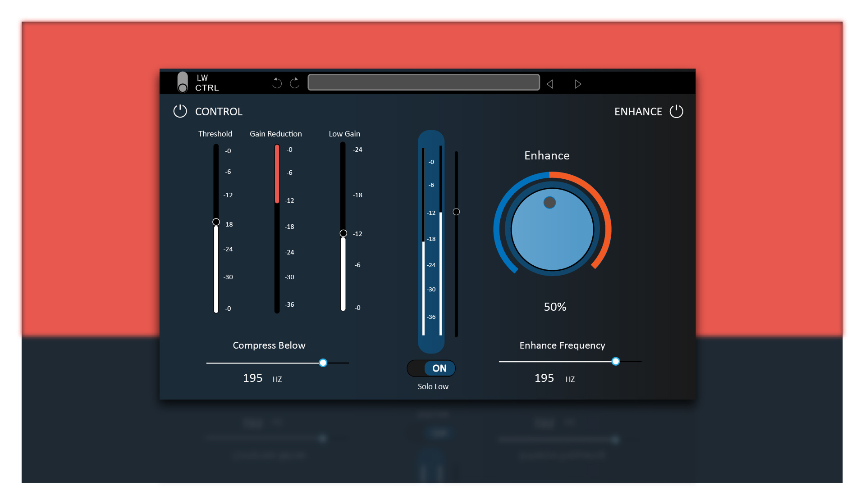Switch Solo Low to OFF
Image resolution: width=865 pixels, height=504 pixels.
pos(431,368)
